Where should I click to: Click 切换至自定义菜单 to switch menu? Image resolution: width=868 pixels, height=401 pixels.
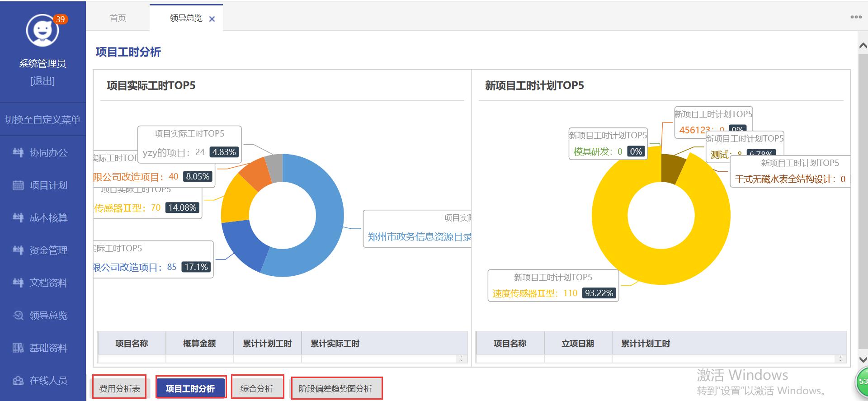42,119
